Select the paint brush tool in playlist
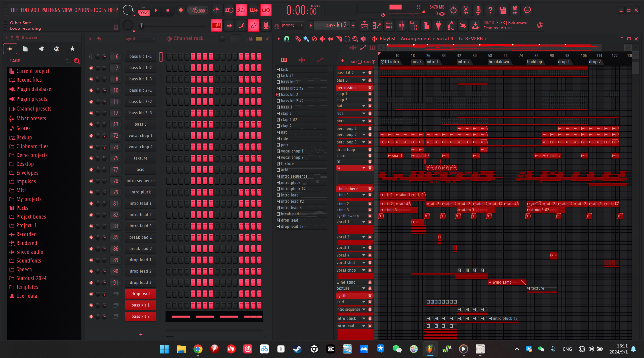 click(x=306, y=39)
